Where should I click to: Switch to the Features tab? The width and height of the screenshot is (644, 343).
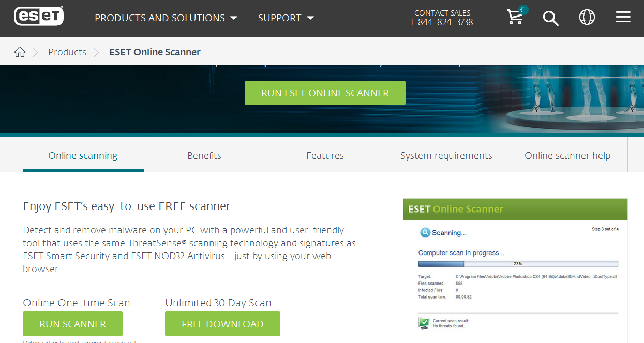pos(325,156)
